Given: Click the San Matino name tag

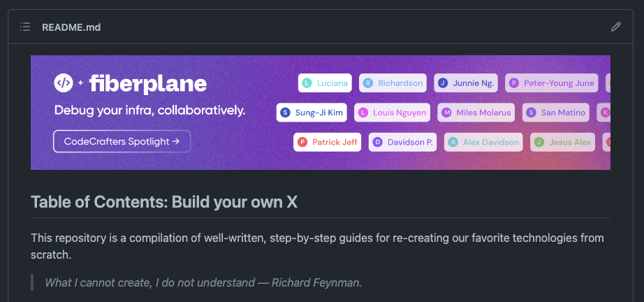Looking at the screenshot, I should (556, 113).
